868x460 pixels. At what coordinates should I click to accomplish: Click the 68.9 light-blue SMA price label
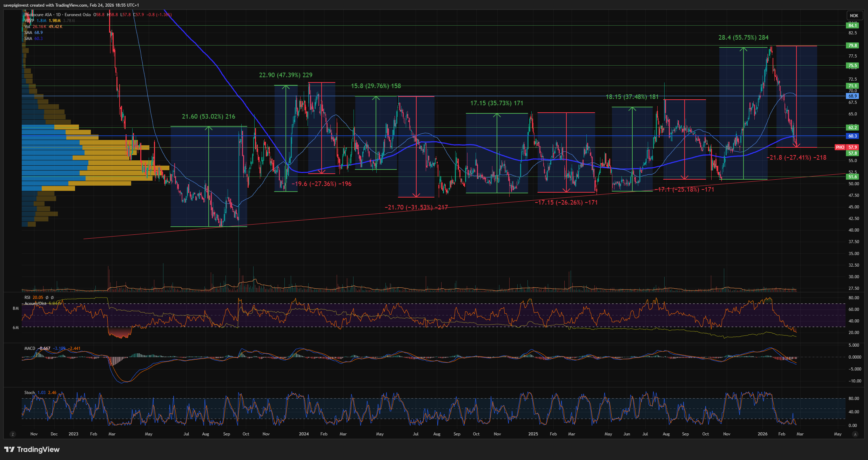(852, 96)
